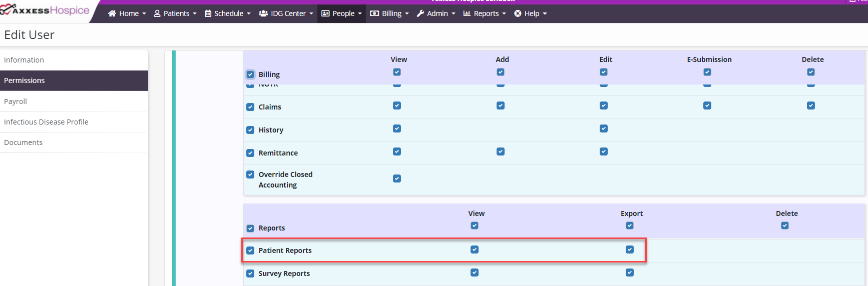Open the Infectious Disease Profile tab
Screen dimensions: 868x286
point(46,122)
